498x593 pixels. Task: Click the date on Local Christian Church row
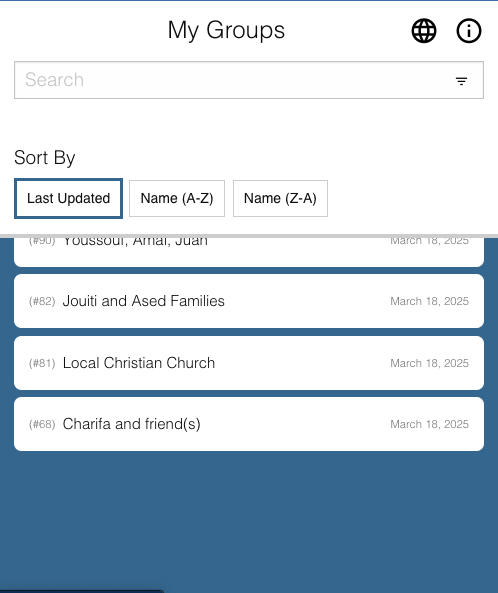point(429,363)
